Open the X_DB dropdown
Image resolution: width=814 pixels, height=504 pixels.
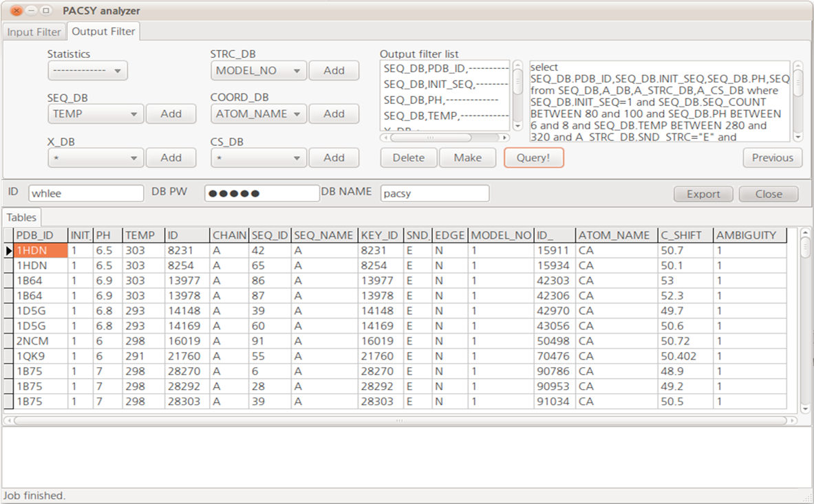pos(95,157)
